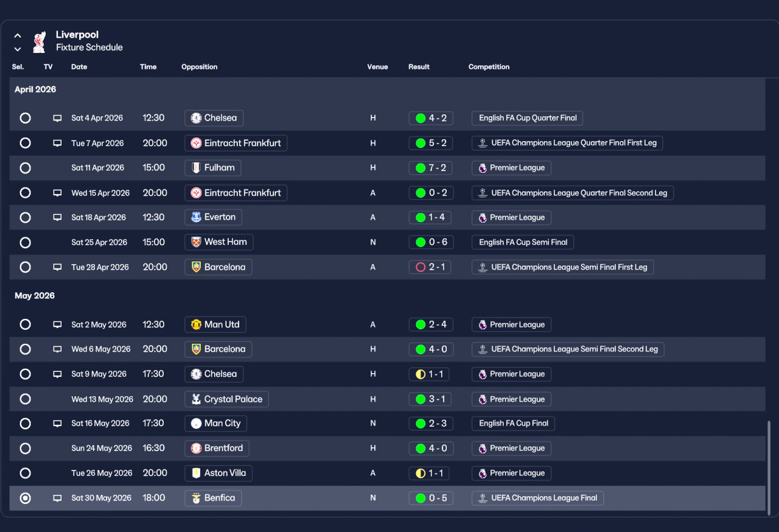Image resolution: width=779 pixels, height=532 pixels.
Task: Go to next team with down chevron
Action: coord(18,49)
